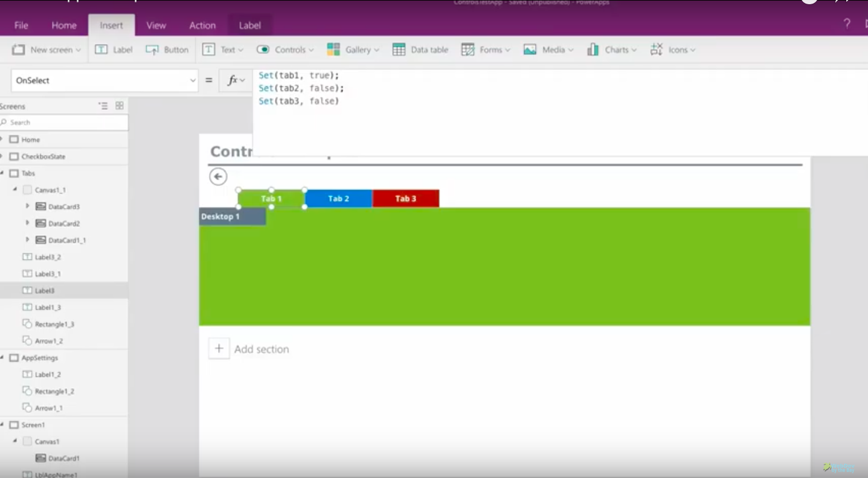Switch to the View ribbon tab

(156, 25)
